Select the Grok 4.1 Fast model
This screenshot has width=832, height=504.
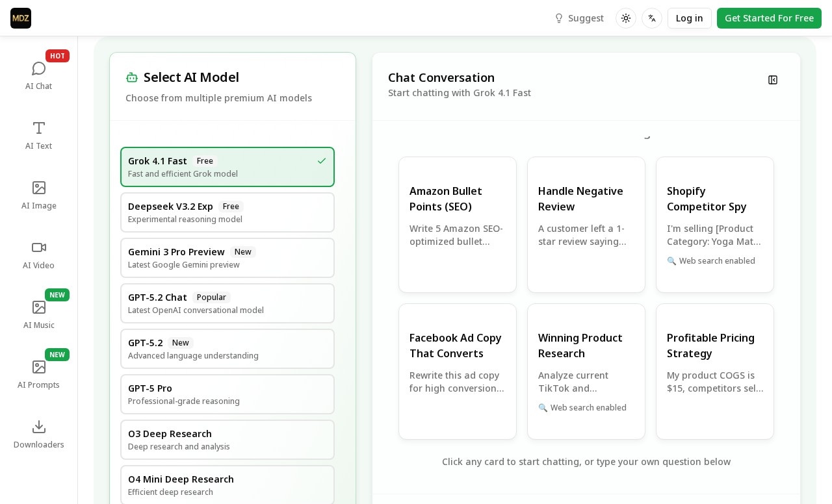click(227, 167)
